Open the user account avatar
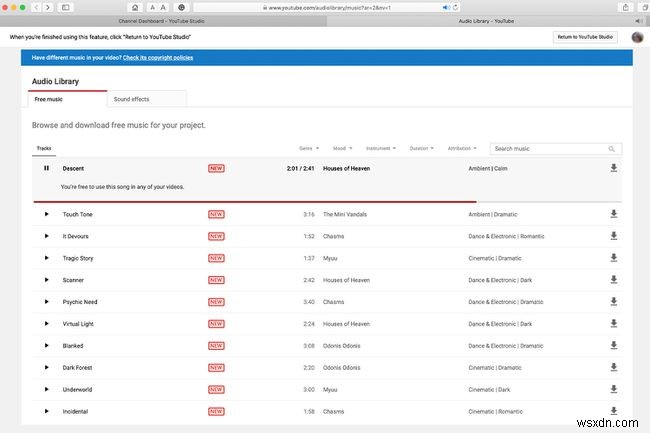Screen dimensions: 650x433 pyautogui.click(x=637, y=37)
